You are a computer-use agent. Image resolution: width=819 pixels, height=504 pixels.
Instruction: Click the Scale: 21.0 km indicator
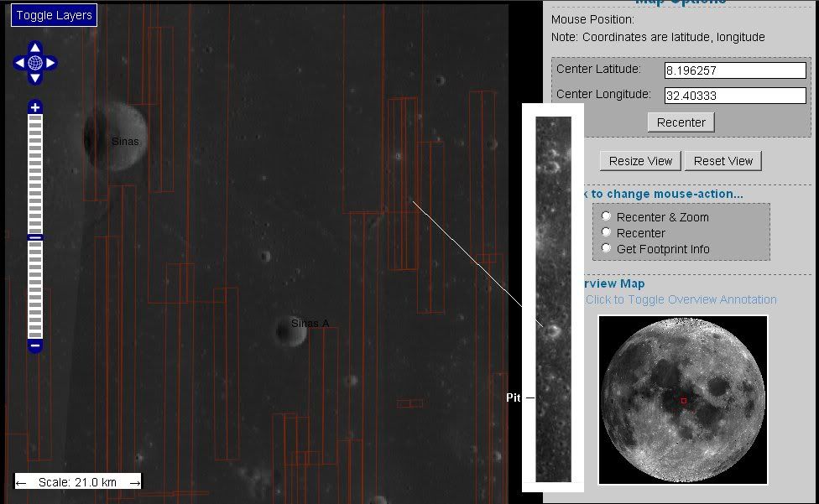pos(77,482)
